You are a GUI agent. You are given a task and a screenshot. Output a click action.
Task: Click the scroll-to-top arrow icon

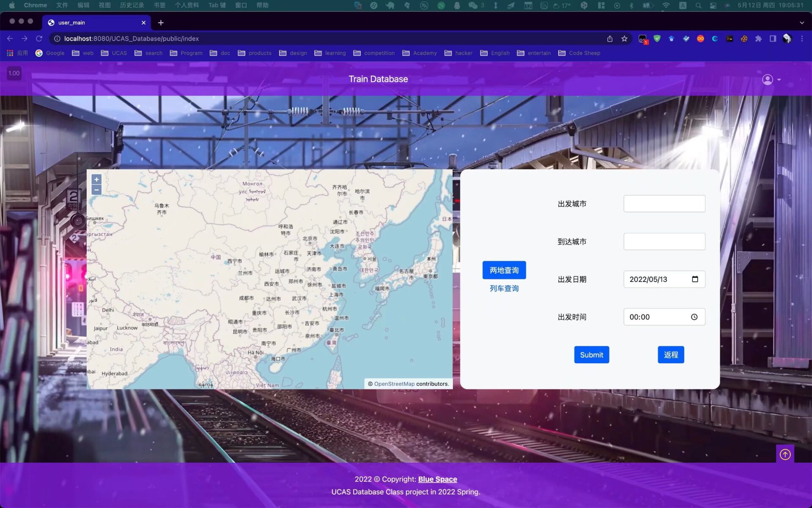[x=785, y=454]
